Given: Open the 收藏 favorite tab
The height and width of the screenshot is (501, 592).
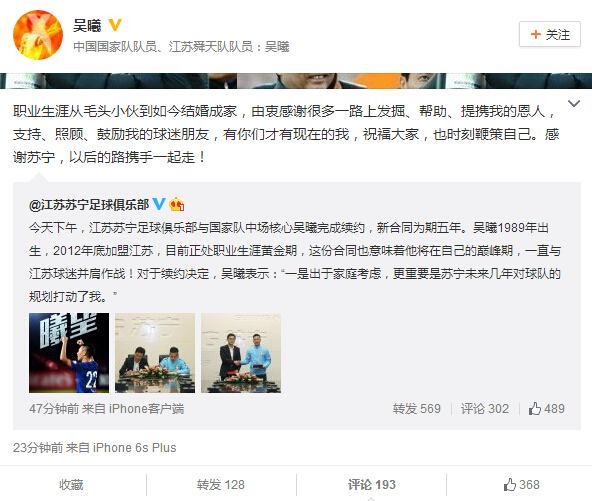Looking at the screenshot, I should pyautogui.click(x=71, y=484).
